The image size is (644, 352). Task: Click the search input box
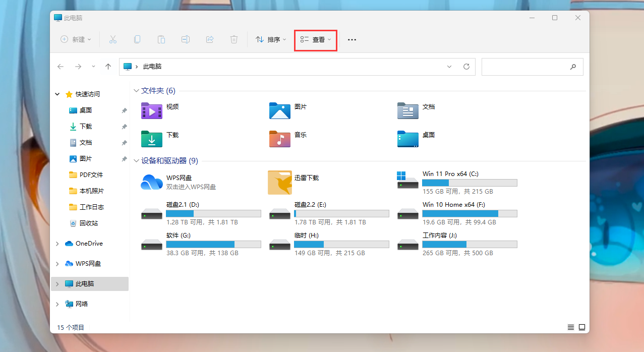532,67
